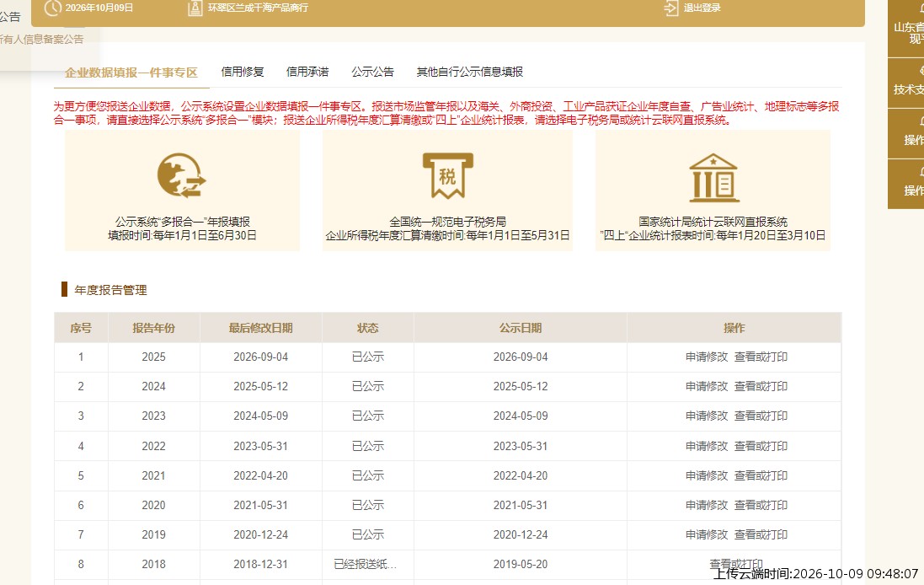This screenshot has height=585, width=924.
Task: Switch to 信用承诺 tab
Action: 307,72
